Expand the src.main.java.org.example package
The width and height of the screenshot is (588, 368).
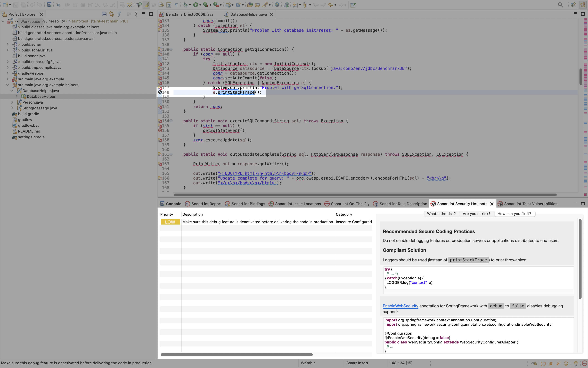tap(7, 79)
